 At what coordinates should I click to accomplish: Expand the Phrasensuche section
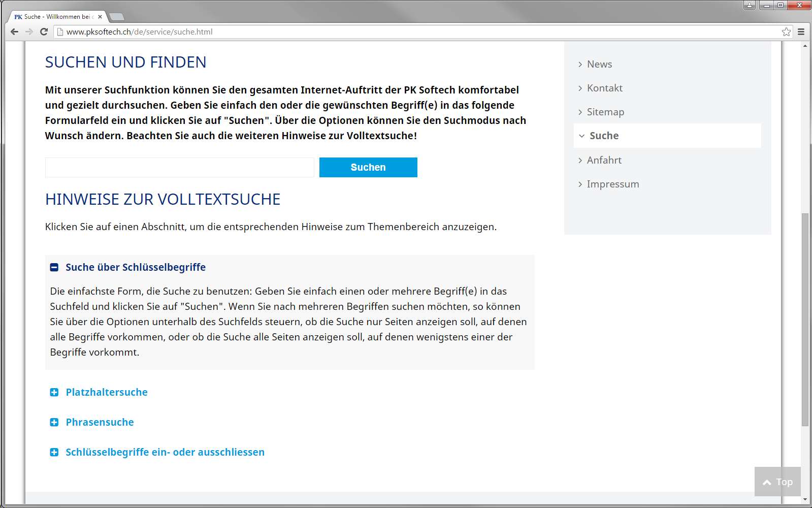tap(100, 422)
